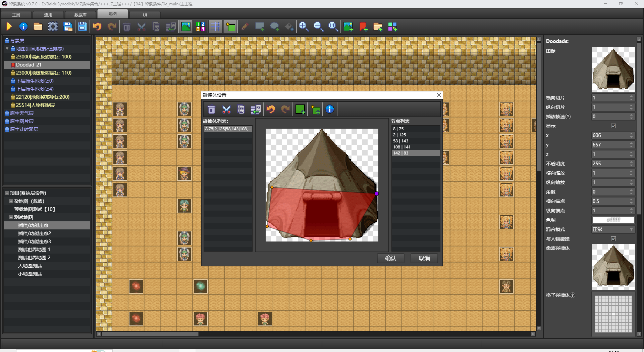Select the 8,75|2,125|58,143 collision list entry
The image size is (644, 352).
click(x=228, y=129)
